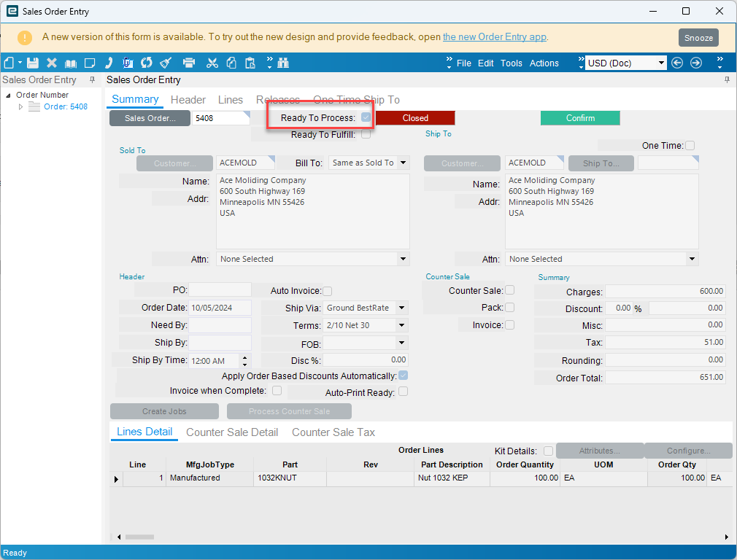Switch to the Lines tab
This screenshot has height=560, width=737.
pyautogui.click(x=231, y=100)
